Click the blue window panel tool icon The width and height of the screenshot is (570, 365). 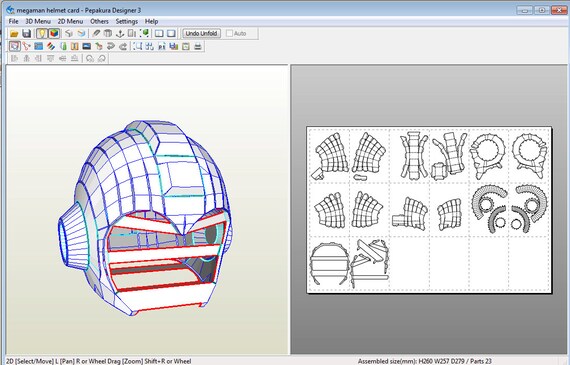tap(39, 46)
